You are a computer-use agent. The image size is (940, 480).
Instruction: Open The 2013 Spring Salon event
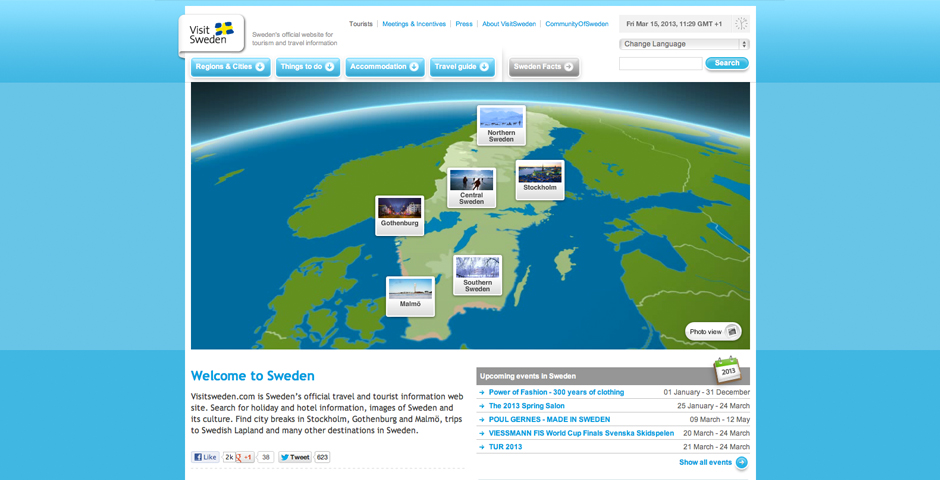tap(526, 406)
